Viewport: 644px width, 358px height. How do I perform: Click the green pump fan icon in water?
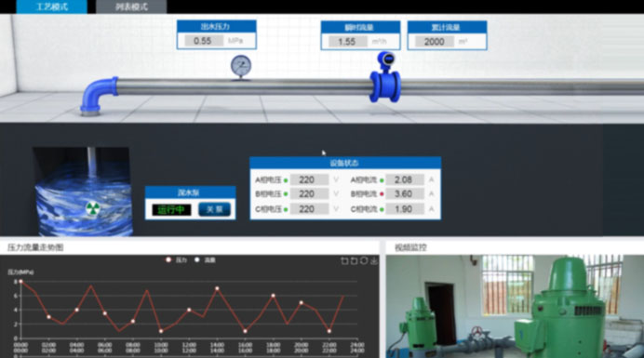tap(93, 209)
